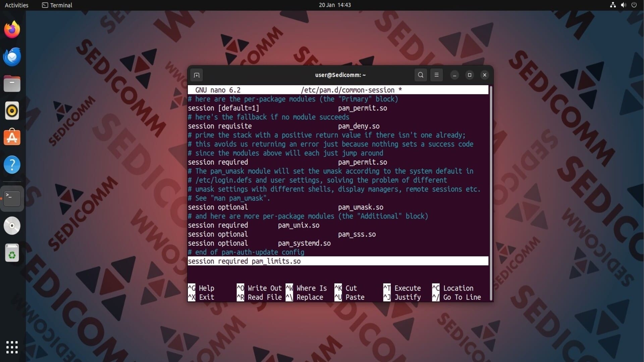Image resolution: width=644 pixels, height=362 pixels.
Task: Show Applications grid button
Action: click(x=12, y=347)
